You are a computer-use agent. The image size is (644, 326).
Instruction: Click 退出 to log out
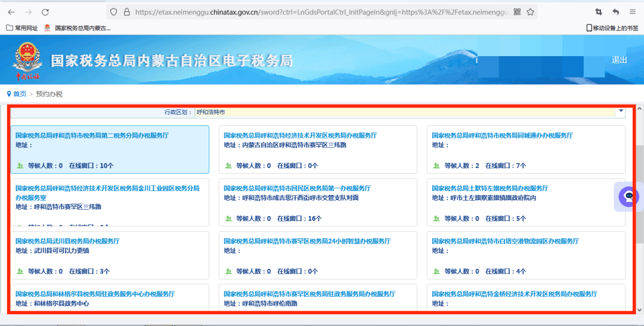click(620, 60)
